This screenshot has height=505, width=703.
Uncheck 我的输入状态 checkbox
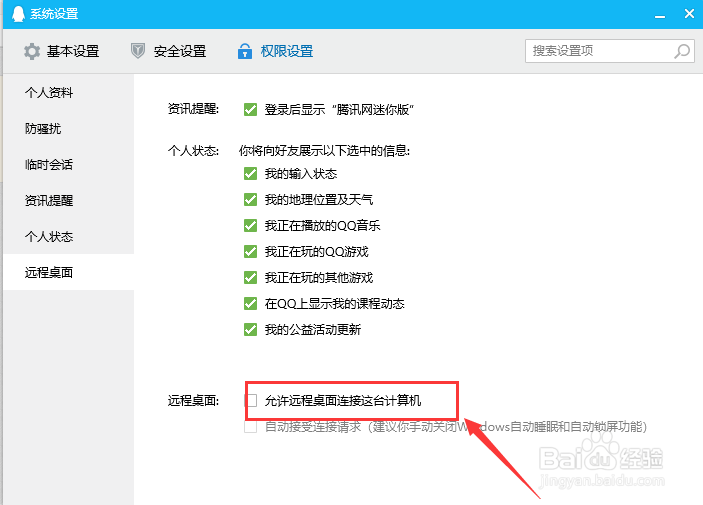click(x=250, y=174)
